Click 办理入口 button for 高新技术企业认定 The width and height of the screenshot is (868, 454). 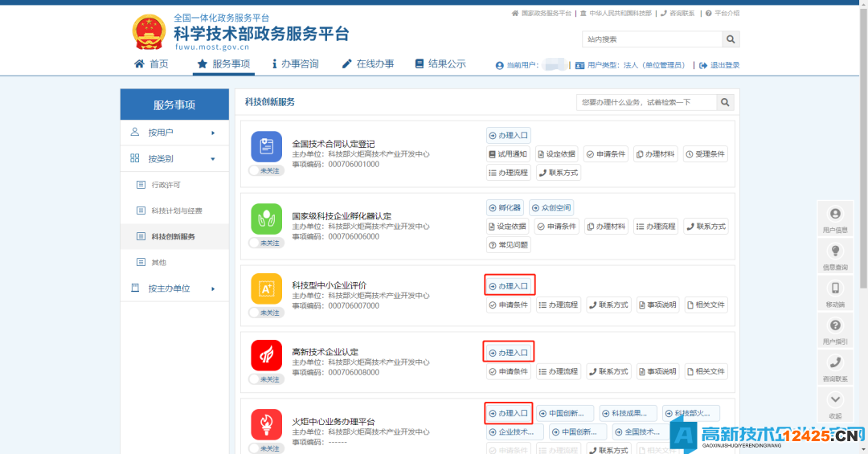tap(509, 353)
